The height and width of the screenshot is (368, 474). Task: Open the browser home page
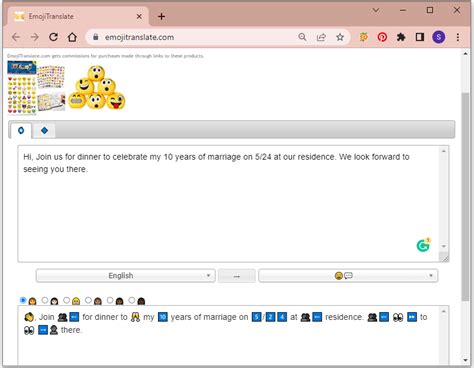[72, 37]
